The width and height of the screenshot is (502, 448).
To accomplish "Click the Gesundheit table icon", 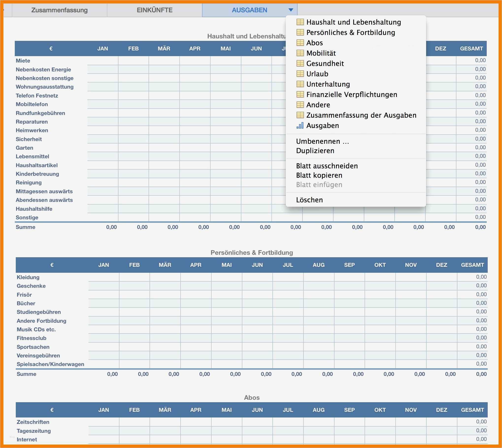I will (x=300, y=63).
